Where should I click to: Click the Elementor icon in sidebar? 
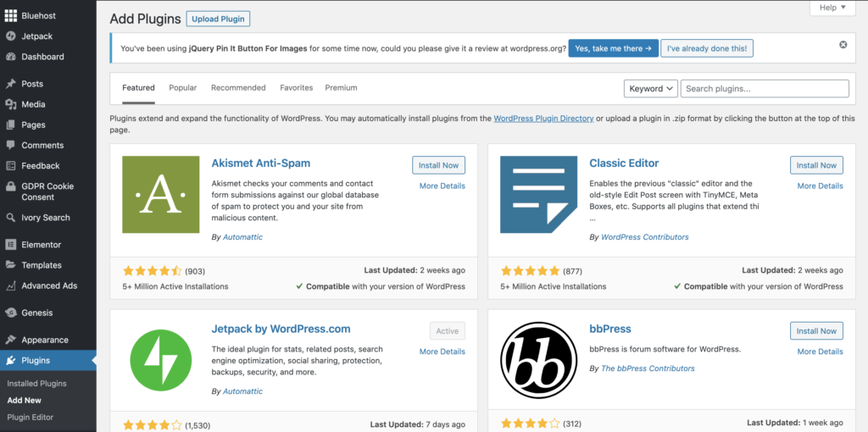(x=10, y=245)
